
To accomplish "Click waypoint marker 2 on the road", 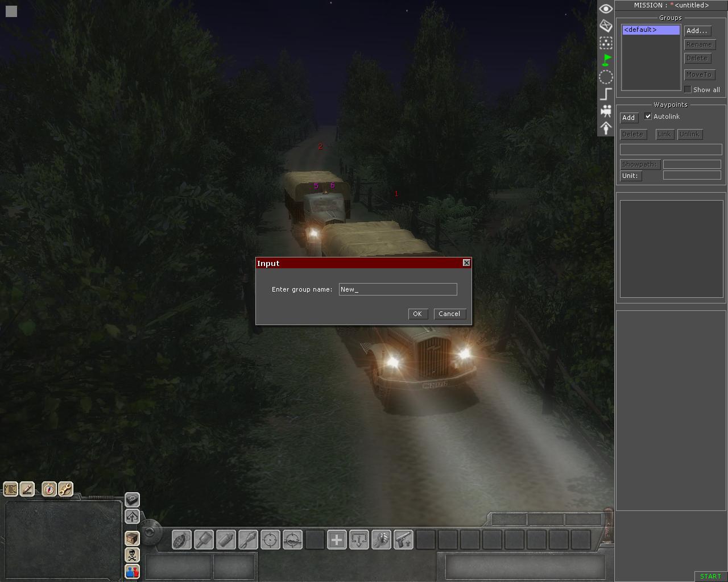I will pyautogui.click(x=320, y=147).
